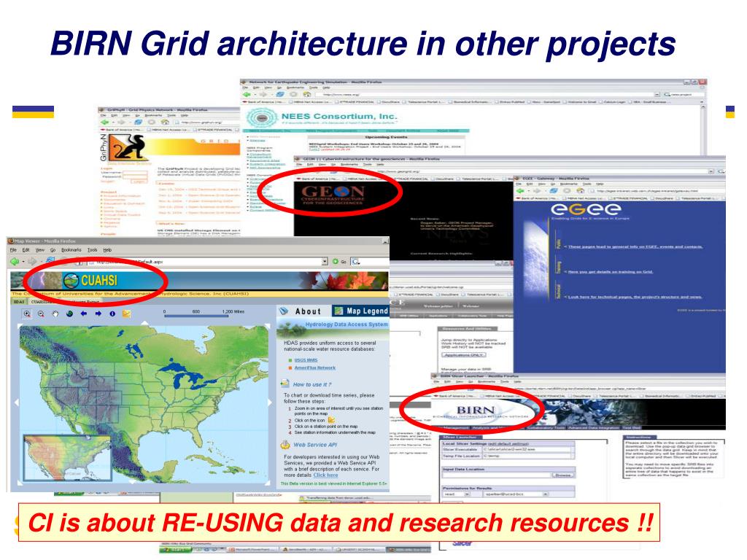This screenshot has height=560, width=747.
Task: Click GEON Cyberinfrastructure logo
Action: click(333, 195)
